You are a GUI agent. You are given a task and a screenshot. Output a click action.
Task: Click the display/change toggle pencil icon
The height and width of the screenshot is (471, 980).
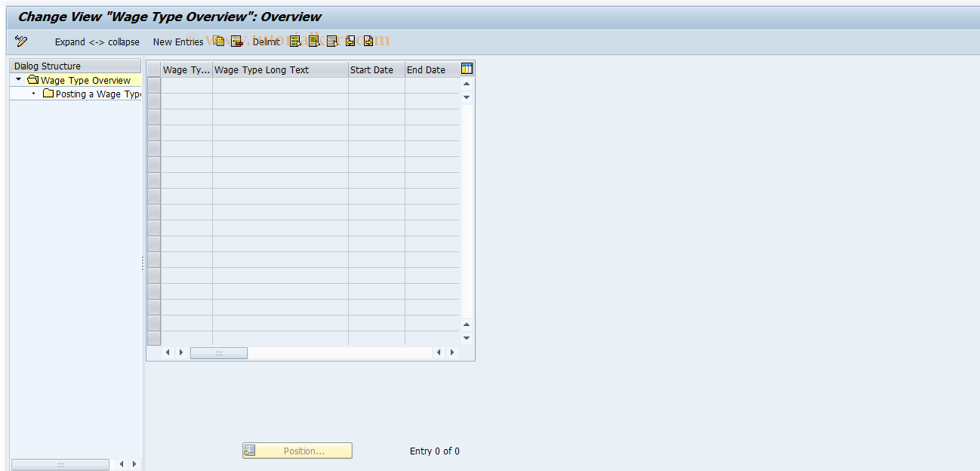21,41
